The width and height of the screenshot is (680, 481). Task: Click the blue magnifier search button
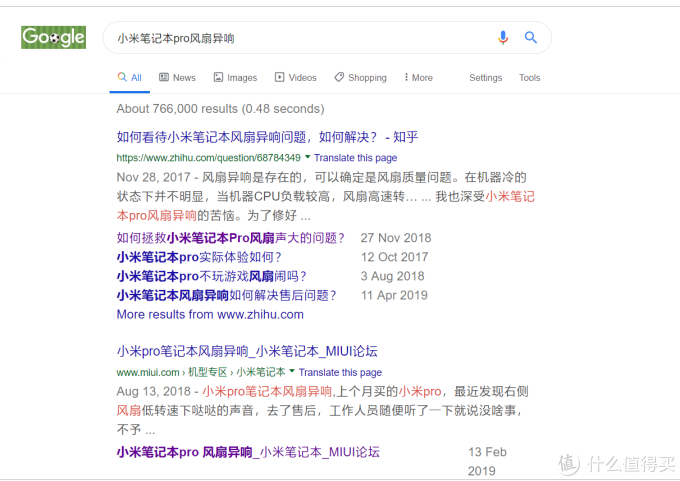(x=531, y=38)
